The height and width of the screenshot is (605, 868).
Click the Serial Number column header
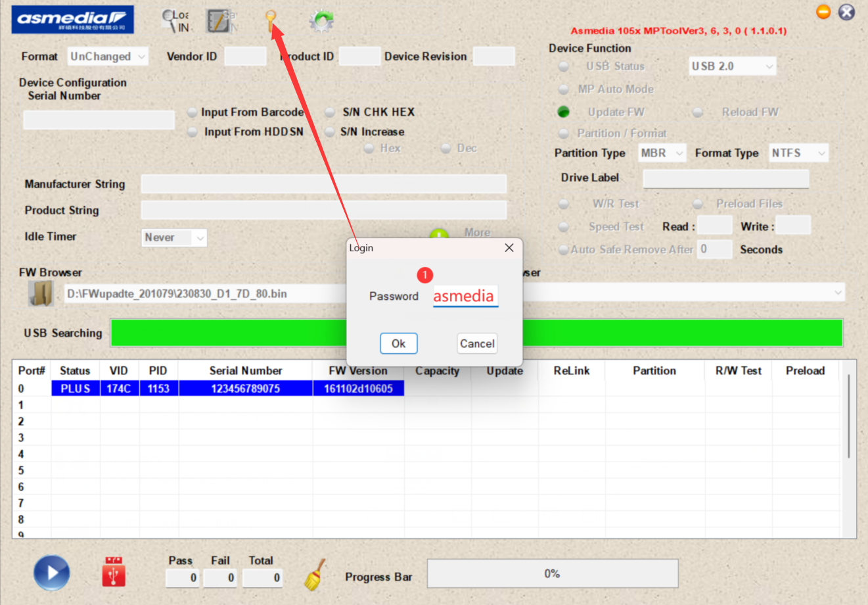coord(245,371)
